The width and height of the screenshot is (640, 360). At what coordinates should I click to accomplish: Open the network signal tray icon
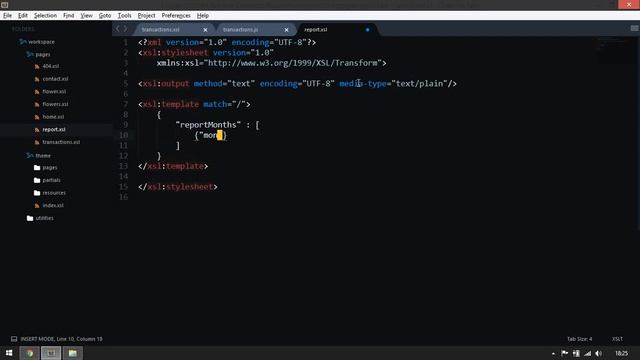587,353
